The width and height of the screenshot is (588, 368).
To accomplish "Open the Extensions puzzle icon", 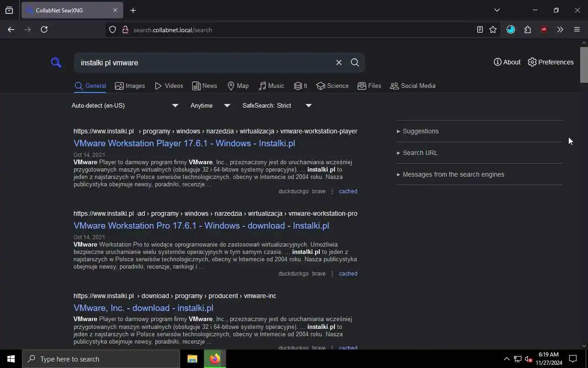I will pos(527,29).
